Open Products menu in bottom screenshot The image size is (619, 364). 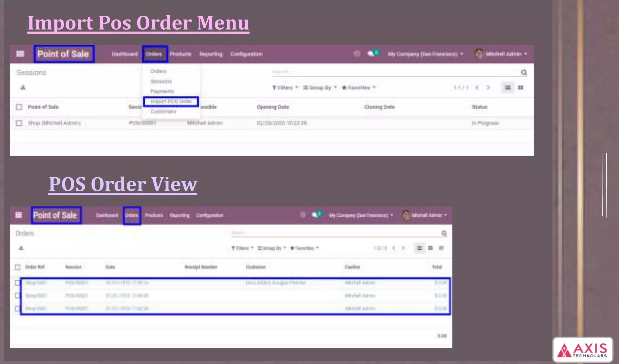[154, 215]
